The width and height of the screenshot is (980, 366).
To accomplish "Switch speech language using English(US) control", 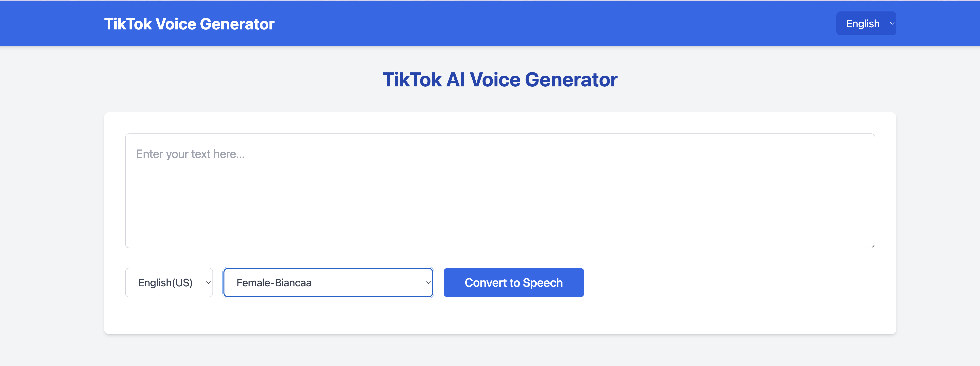I will (x=169, y=282).
